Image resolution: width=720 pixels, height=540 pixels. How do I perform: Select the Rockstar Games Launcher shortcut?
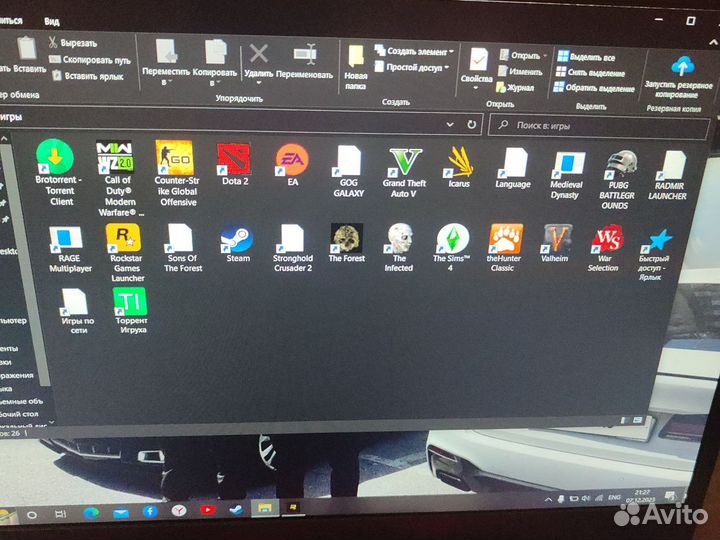click(x=126, y=253)
